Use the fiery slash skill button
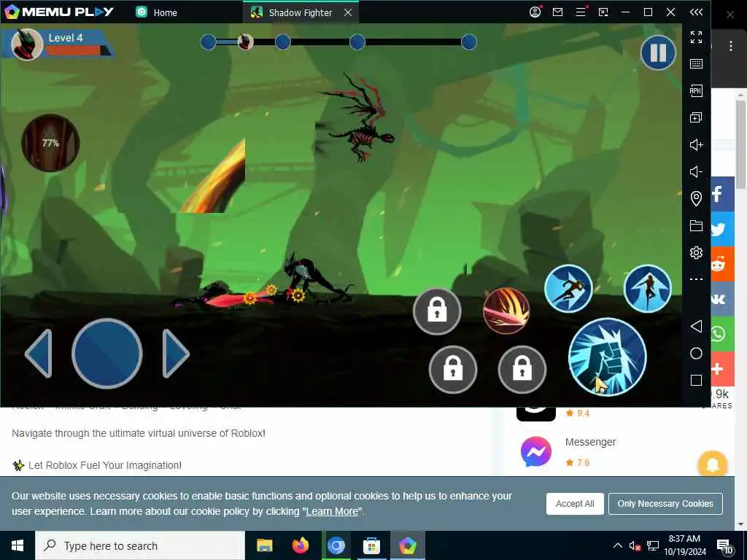The width and height of the screenshot is (747, 560). (x=506, y=311)
